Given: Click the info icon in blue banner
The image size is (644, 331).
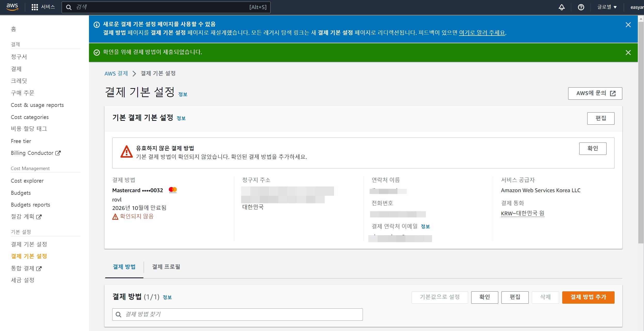Looking at the screenshot, I should click(x=96, y=24).
